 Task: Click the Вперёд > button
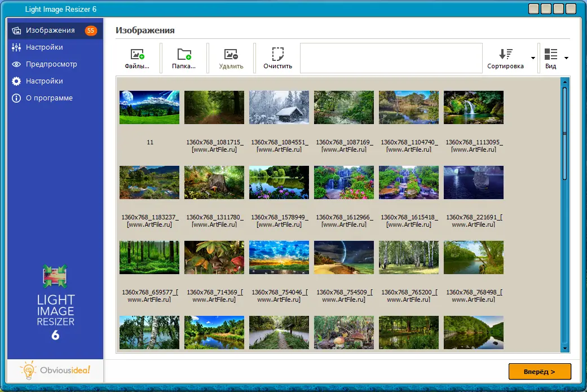540,371
